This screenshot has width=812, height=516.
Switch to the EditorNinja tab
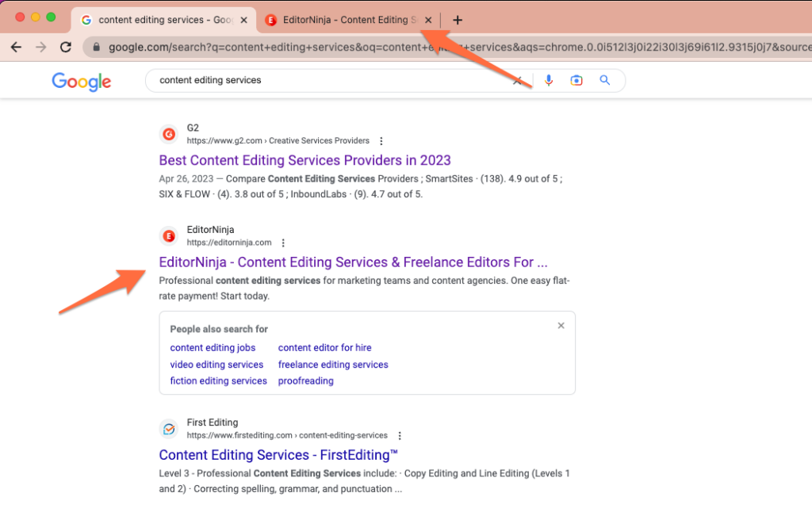pos(349,20)
